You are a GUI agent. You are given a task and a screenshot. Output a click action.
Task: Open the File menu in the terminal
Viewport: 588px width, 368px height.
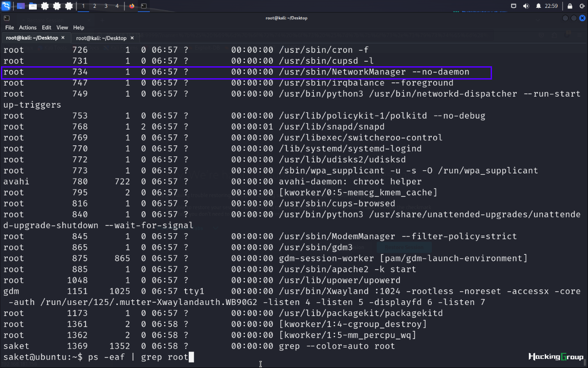[10, 28]
